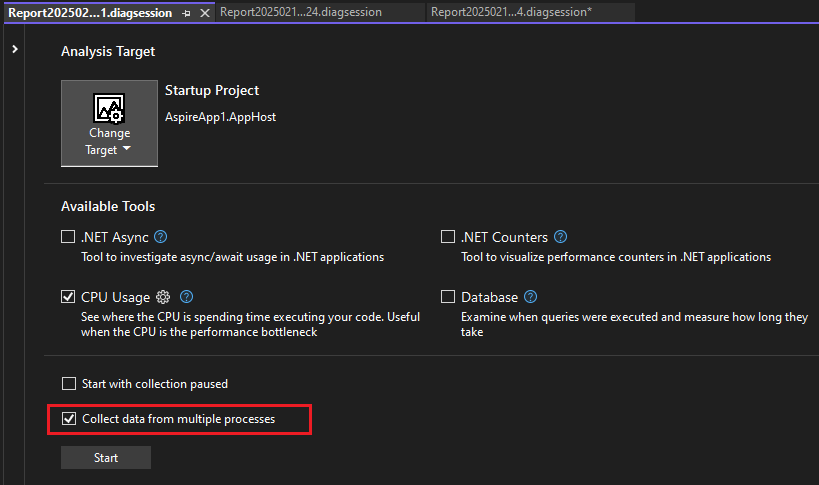Pin the active diagsession tab
Screen dimensions: 819x485
(x=187, y=13)
